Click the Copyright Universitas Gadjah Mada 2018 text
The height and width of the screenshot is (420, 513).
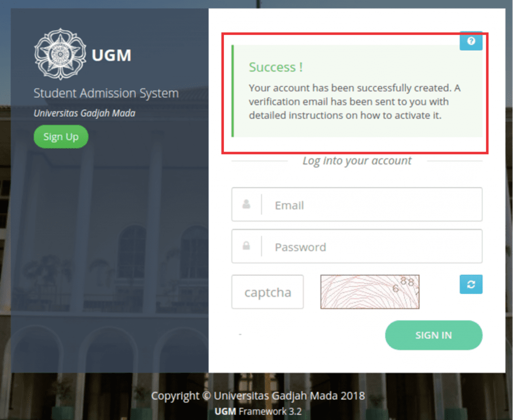point(258,396)
